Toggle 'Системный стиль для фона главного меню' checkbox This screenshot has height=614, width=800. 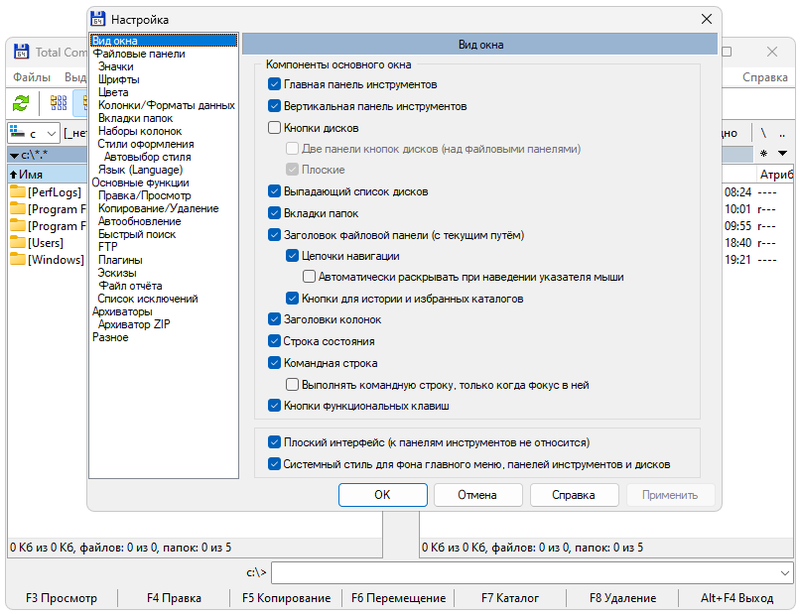(274, 464)
